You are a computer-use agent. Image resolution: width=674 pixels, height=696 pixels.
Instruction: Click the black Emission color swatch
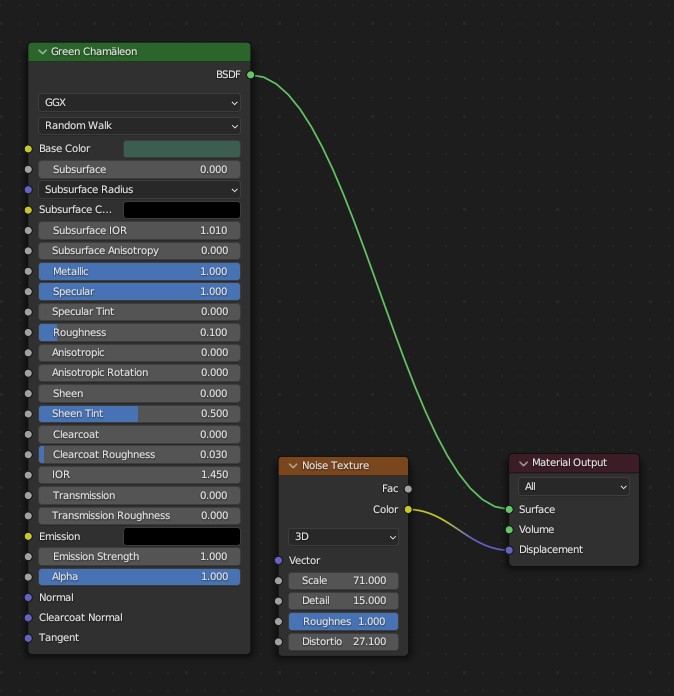coord(181,537)
